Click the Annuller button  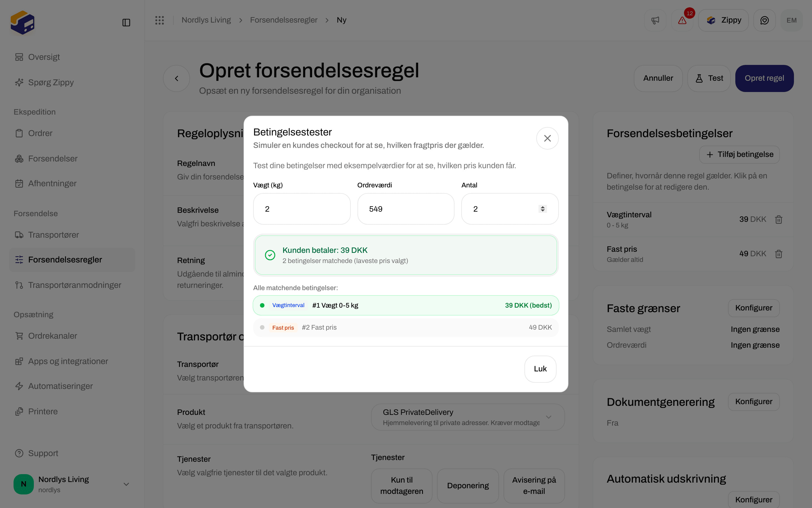click(658, 78)
